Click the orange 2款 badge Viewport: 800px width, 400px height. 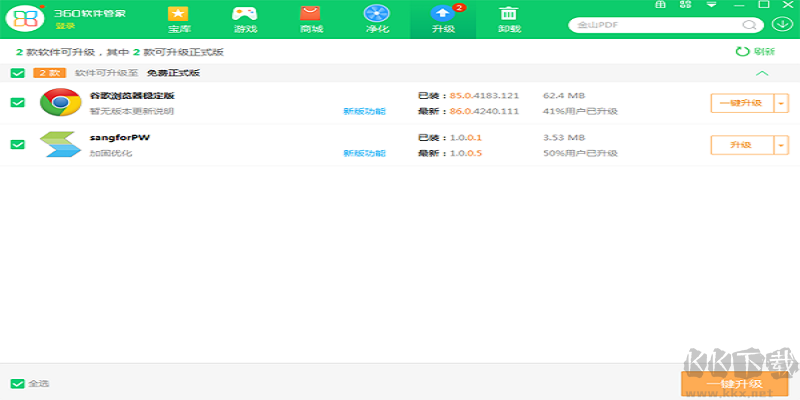[49, 73]
